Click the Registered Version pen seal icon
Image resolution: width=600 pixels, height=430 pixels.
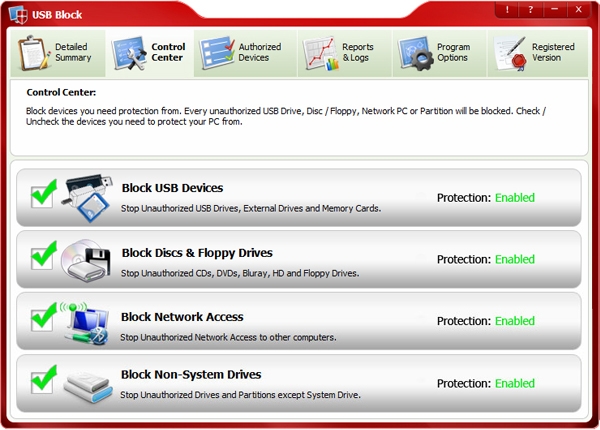click(510, 53)
